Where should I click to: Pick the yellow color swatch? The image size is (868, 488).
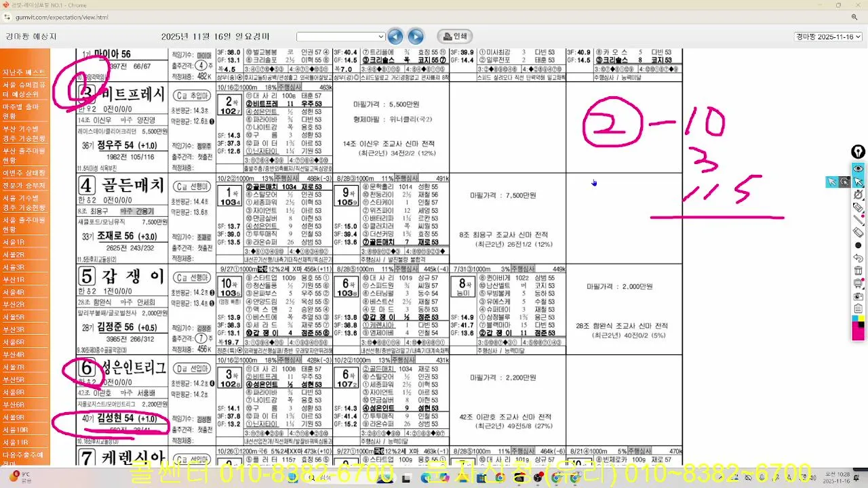click(x=862, y=319)
